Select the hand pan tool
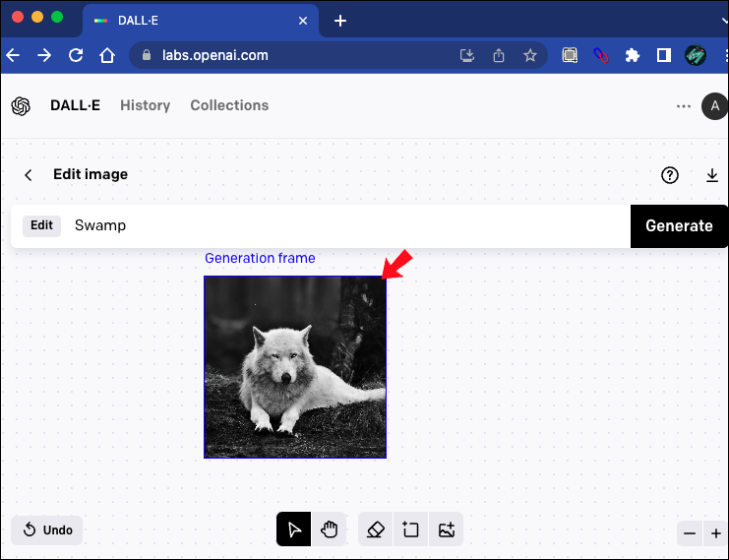This screenshot has height=560, width=729. point(329,529)
